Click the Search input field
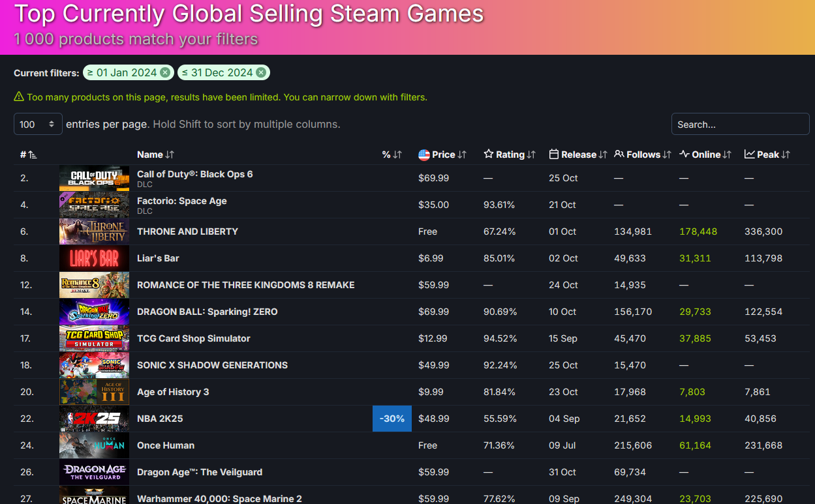The width and height of the screenshot is (815, 504). pyautogui.click(x=740, y=124)
